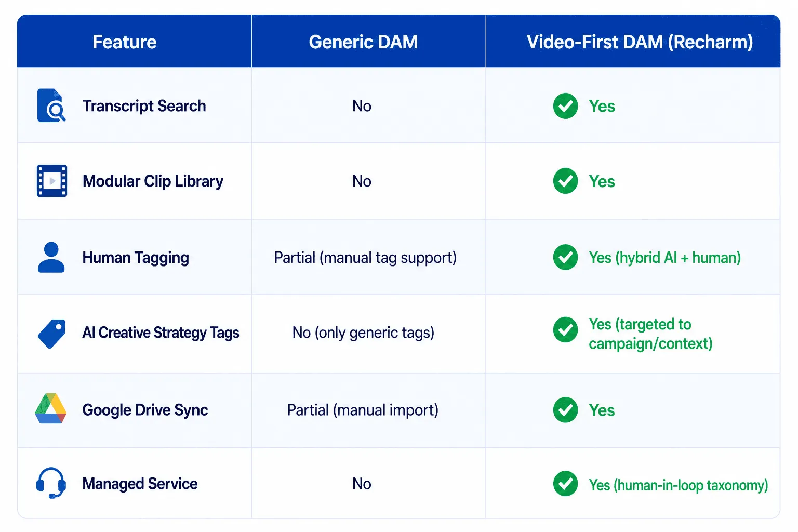Click the AI Creative Strategy Tags label
The image size is (798, 532).
coord(161,332)
